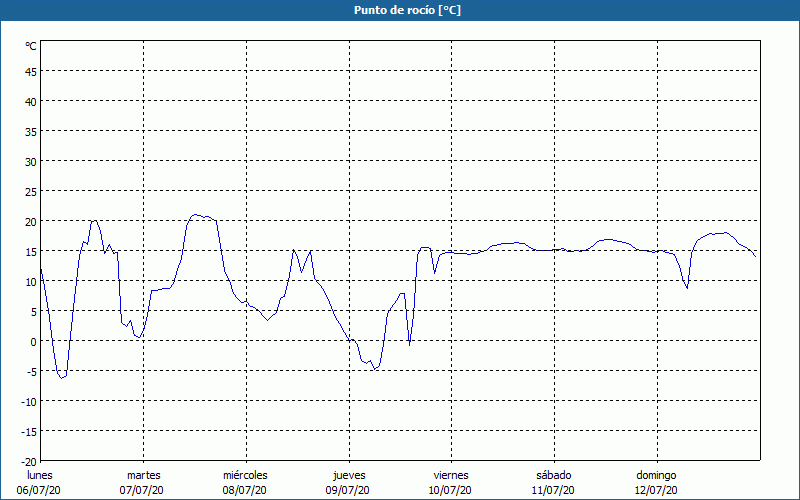Screen dimensions: 800x500
Task: Select the 0 value on the y-axis
Action: pos(33,341)
